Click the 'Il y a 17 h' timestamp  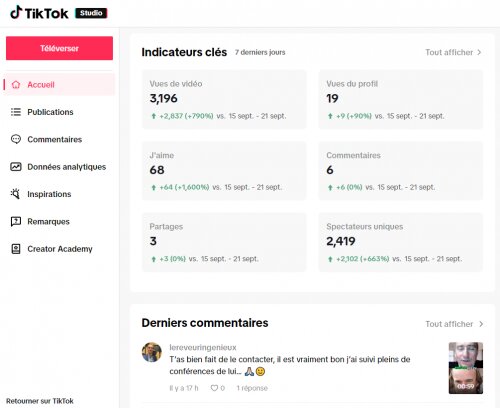pyautogui.click(x=184, y=388)
